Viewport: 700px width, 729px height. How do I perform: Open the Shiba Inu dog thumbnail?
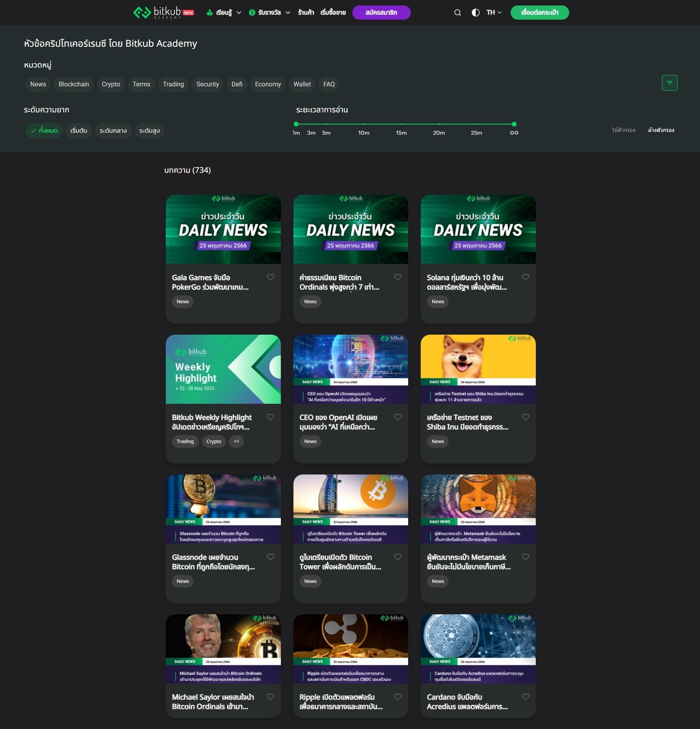[x=478, y=369]
